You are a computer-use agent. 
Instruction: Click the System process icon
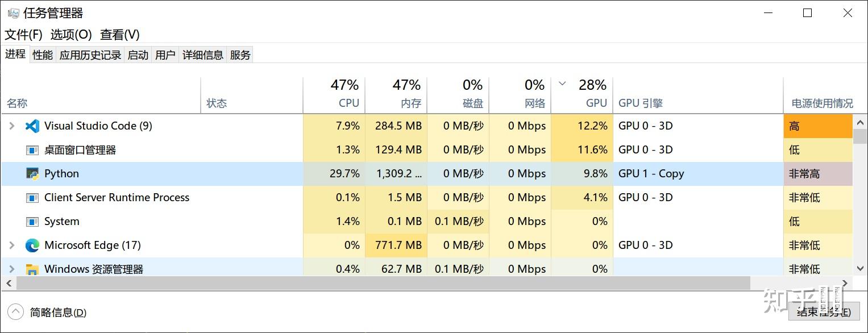click(32, 222)
